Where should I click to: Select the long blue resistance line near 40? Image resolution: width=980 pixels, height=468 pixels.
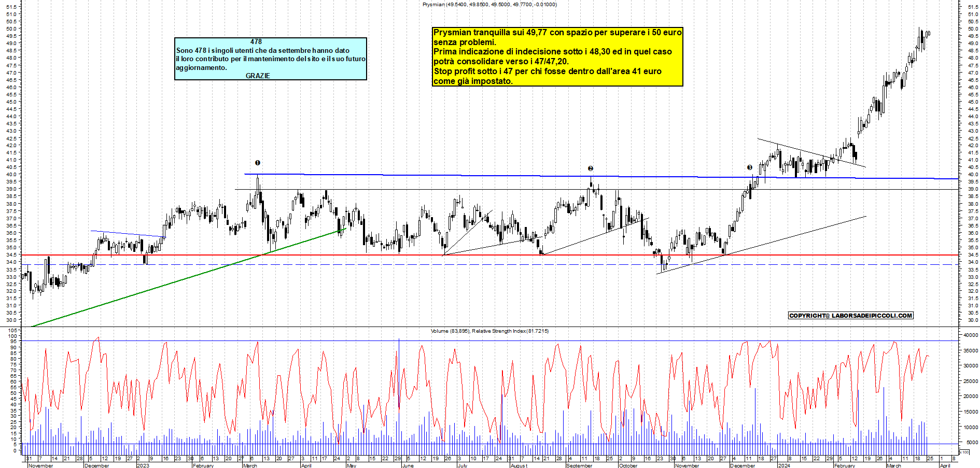(x=601, y=177)
